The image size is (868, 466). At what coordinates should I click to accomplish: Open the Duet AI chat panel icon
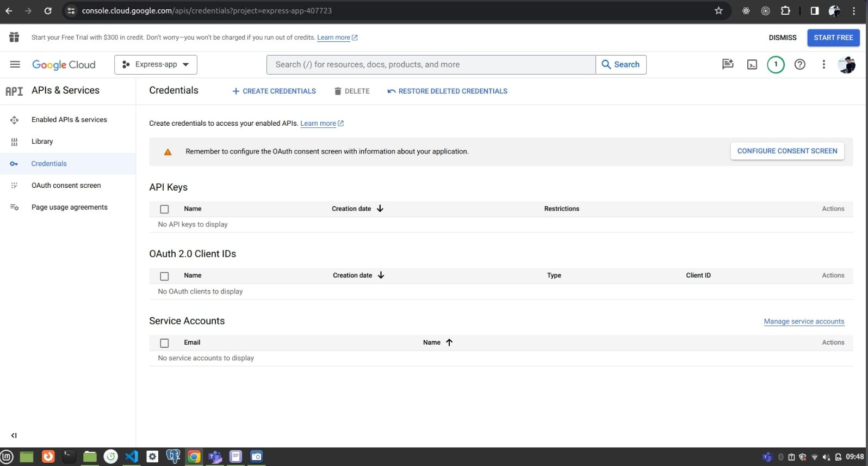728,64
